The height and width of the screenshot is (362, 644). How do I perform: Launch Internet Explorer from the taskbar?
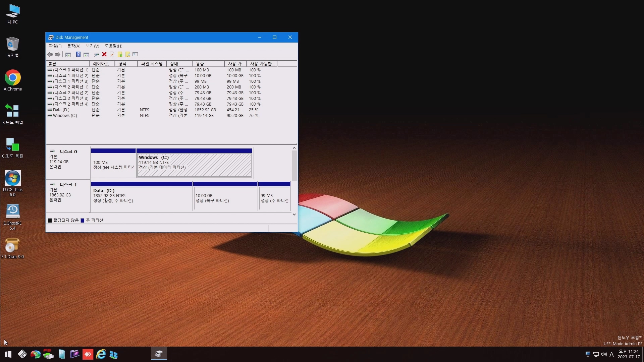point(101,354)
